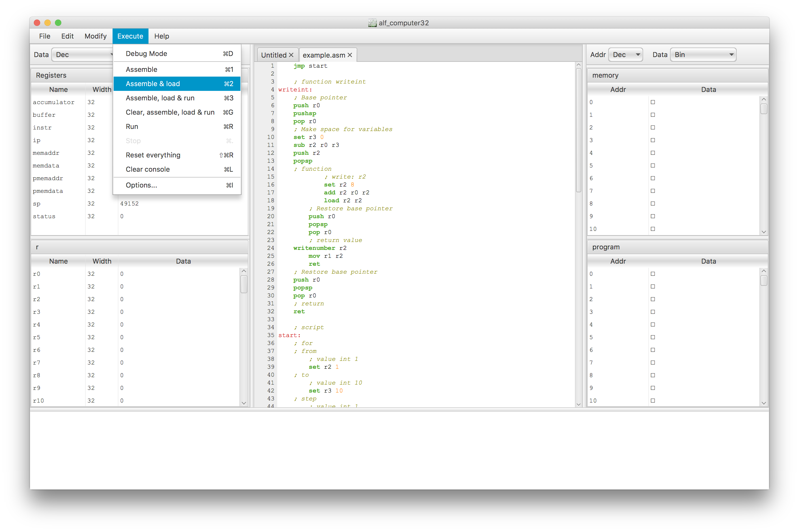Click the code editor scroll-down arrow
This screenshot has height=532, width=799.
pyautogui.click(x=578, y=404)
